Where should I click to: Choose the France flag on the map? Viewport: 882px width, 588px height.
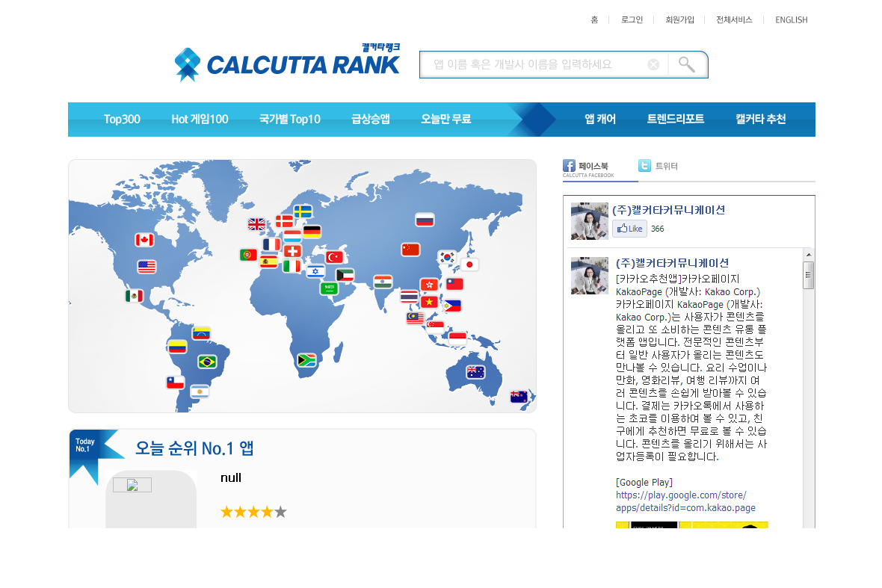[x=271, y=244]
